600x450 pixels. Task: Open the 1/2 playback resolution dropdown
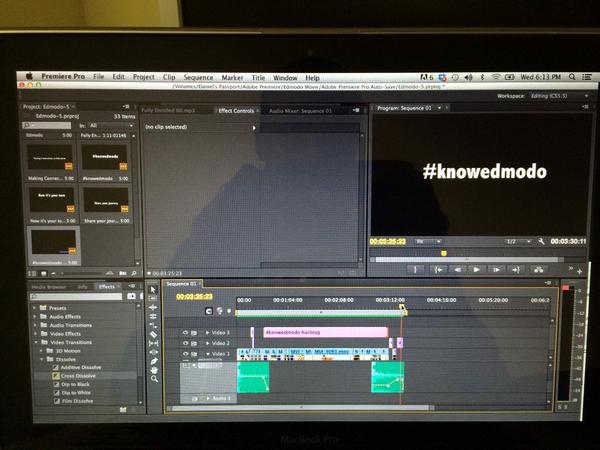[518, 241]
